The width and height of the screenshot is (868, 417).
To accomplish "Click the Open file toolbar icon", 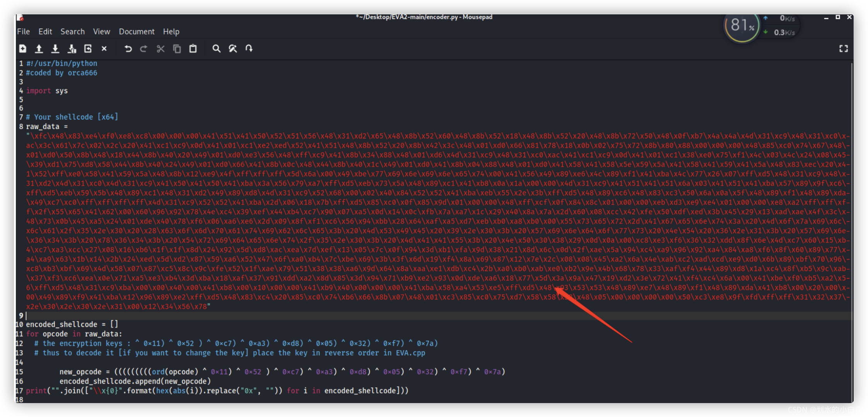I will click(x=39, y=48).
